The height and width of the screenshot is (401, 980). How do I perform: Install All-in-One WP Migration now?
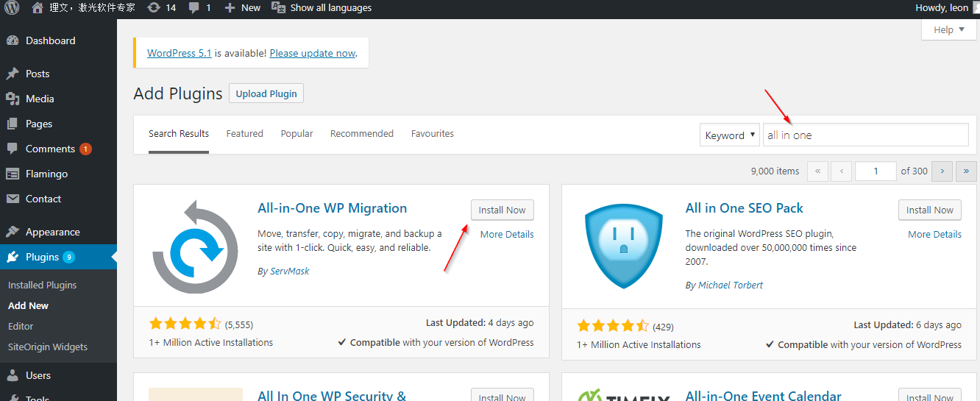(x=503, y=210)
